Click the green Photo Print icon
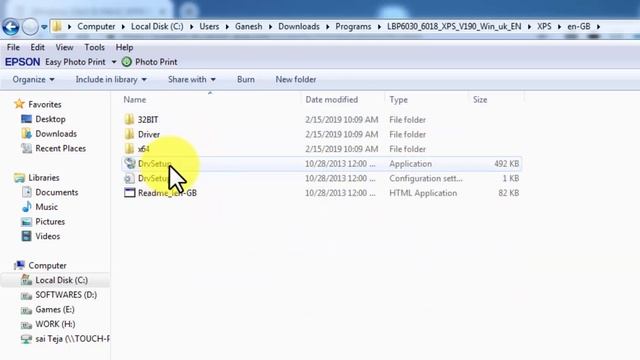Viewport: 640px width, 360px height. coord(127,62)
